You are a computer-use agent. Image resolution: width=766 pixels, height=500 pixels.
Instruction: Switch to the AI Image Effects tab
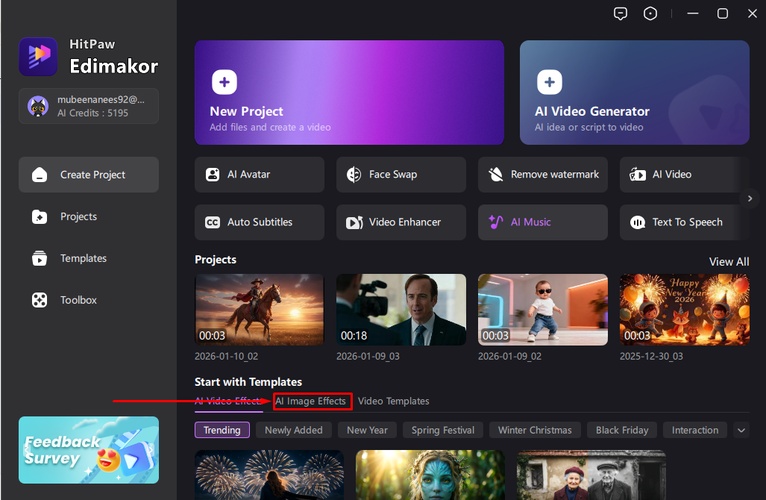pyautogui.click(x=311, y=401)
